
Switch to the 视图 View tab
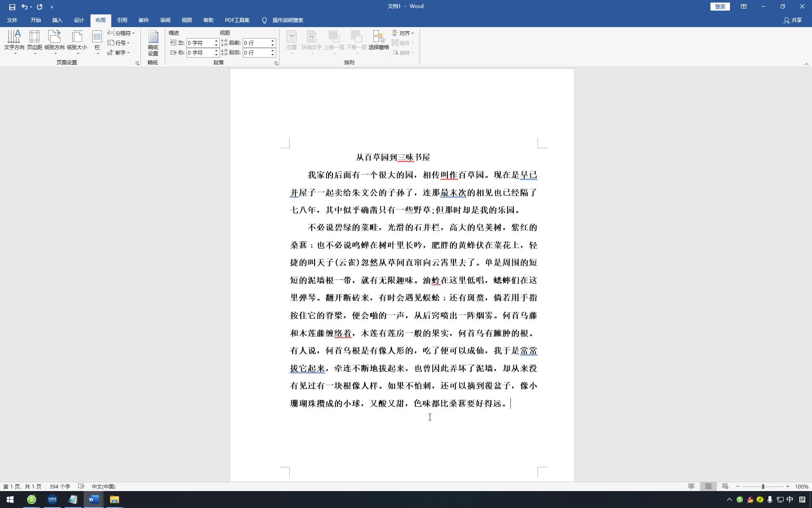pyautogui.click(x=187, y=20)
